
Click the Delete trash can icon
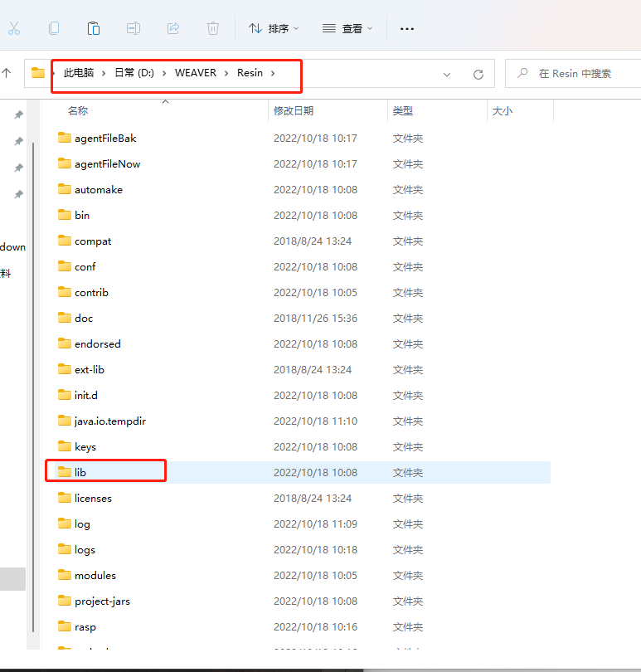213,28
